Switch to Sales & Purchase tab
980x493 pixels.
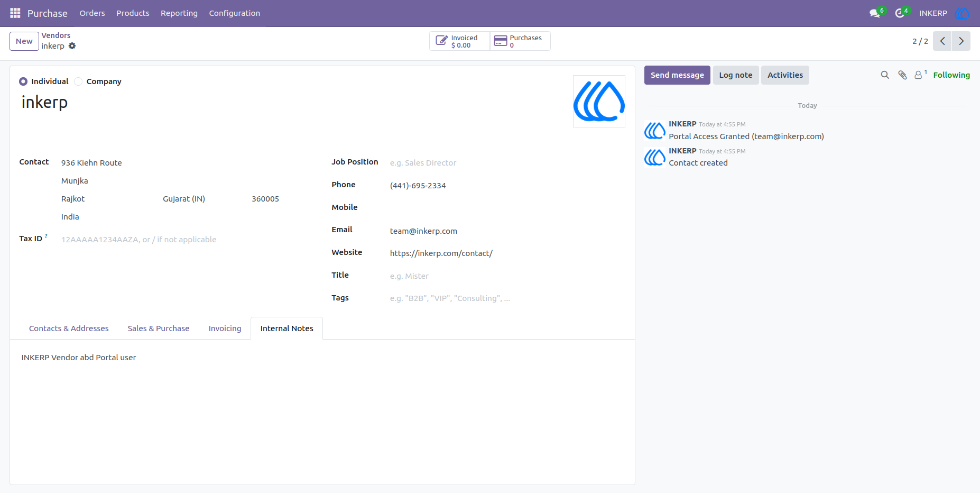coord(159,328)
